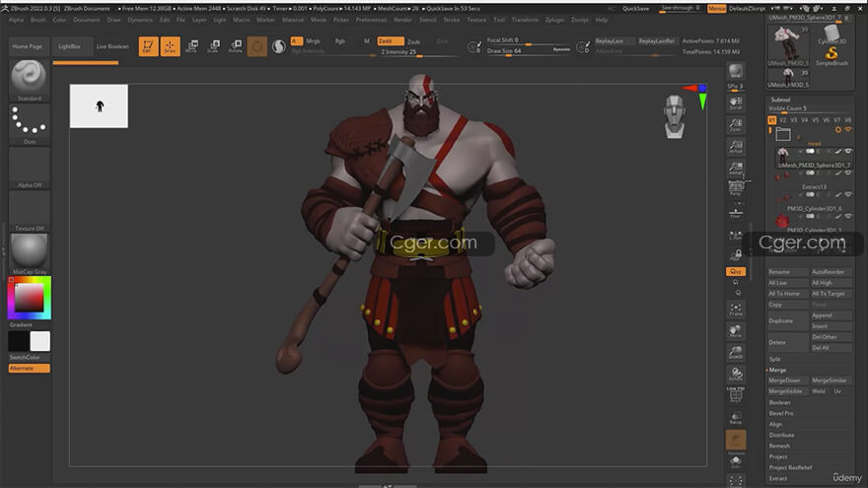Expand the Extract section
Image resolution: width=868 pixels, height=488 pixels.
[x=778, y=478]
